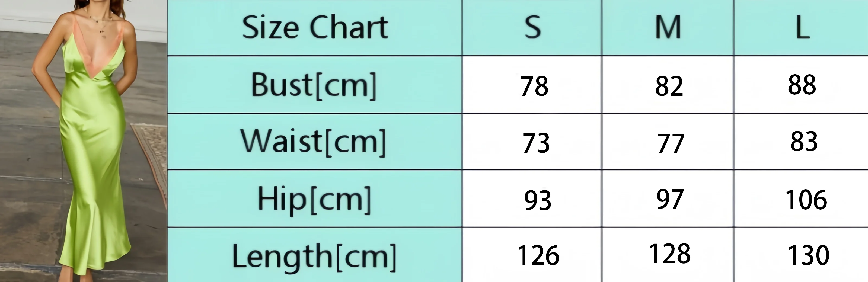Click the Length[cm] row label
Screen dimensions: 868x282
tap(315, 255)
